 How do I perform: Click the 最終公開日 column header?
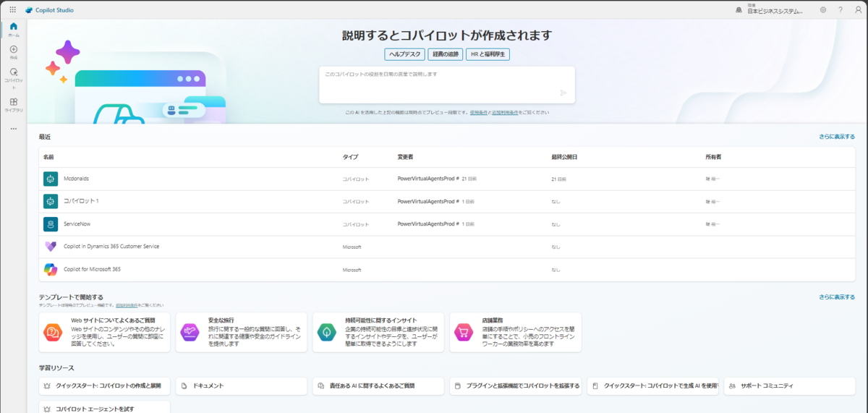[563, 156]
